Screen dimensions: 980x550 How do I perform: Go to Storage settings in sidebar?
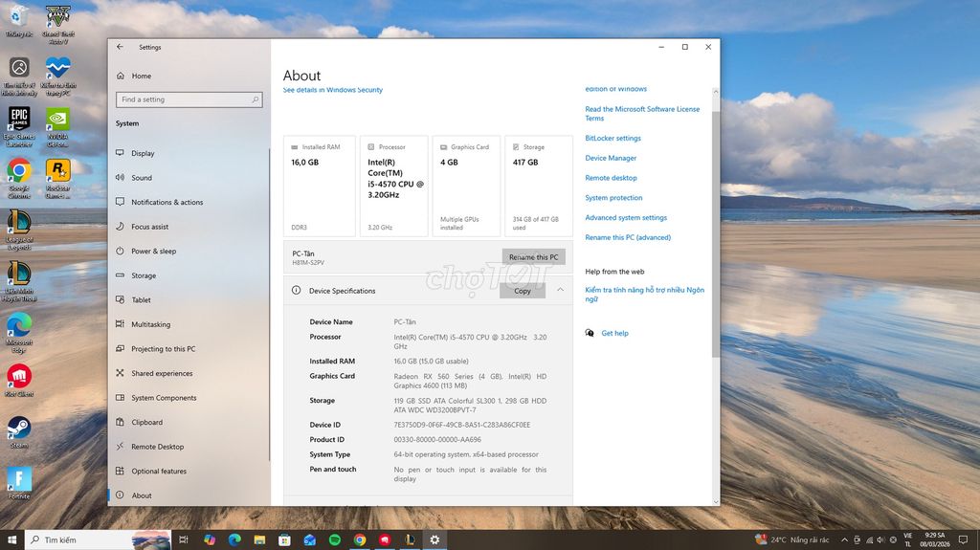[x=144, y=275]
